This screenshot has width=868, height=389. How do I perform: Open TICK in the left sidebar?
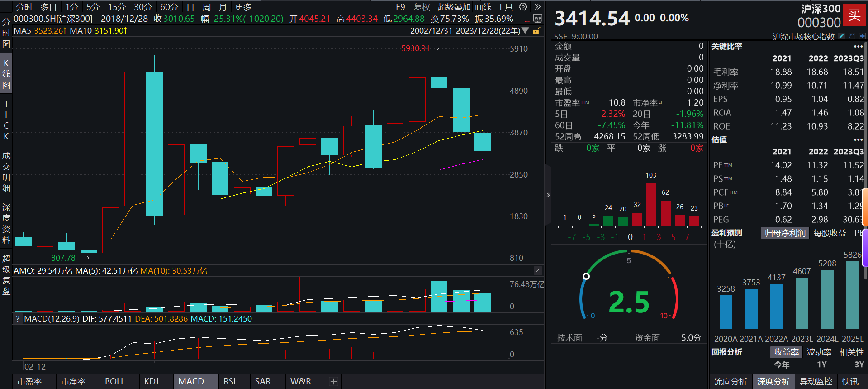6,120
